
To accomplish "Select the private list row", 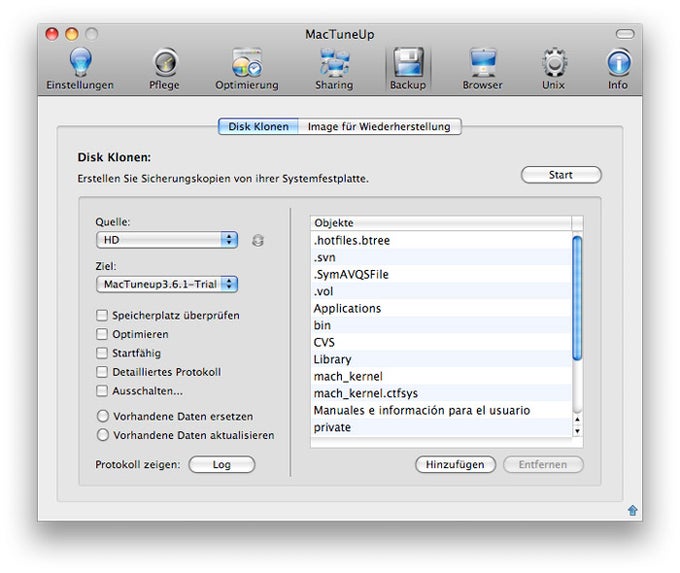I will click(441, 427).
